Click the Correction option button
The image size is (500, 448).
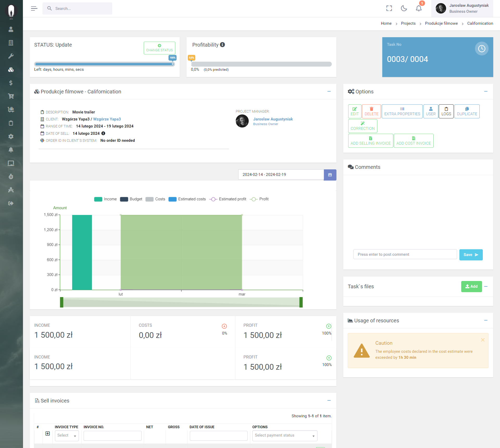pyautogui.click(x=363, y=126)
